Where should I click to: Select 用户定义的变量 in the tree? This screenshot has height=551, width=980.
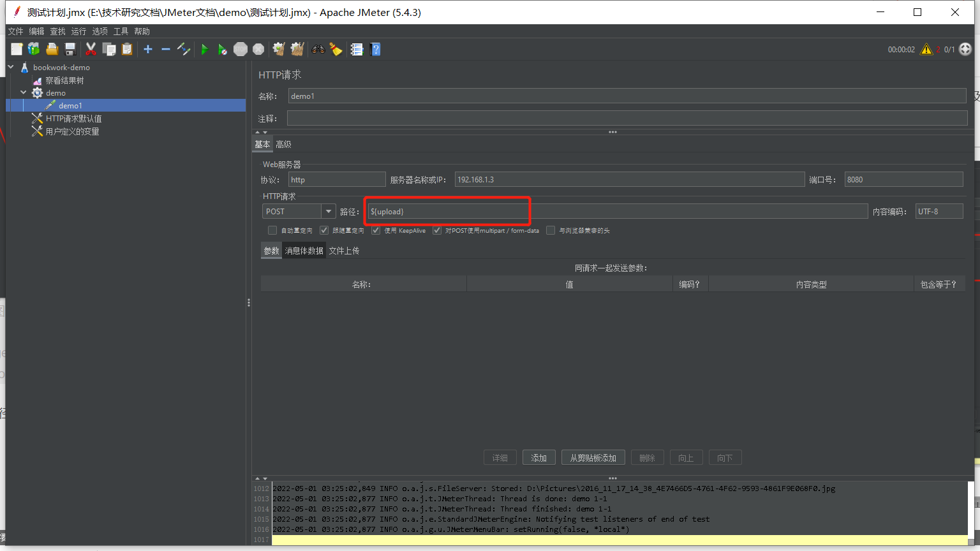pos(72,131)
